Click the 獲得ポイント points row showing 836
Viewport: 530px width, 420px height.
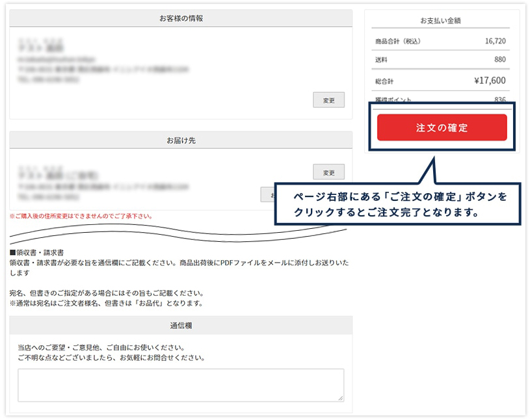440,99
